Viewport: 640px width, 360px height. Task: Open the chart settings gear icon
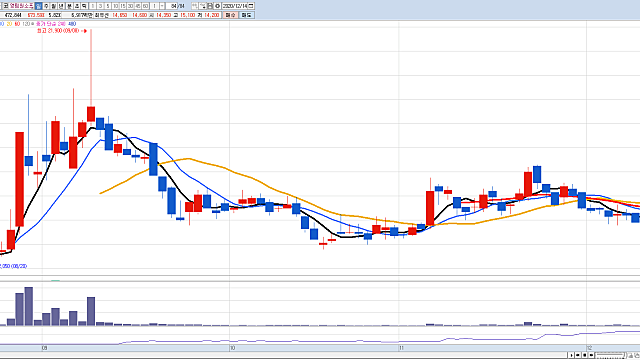point(217,6)
